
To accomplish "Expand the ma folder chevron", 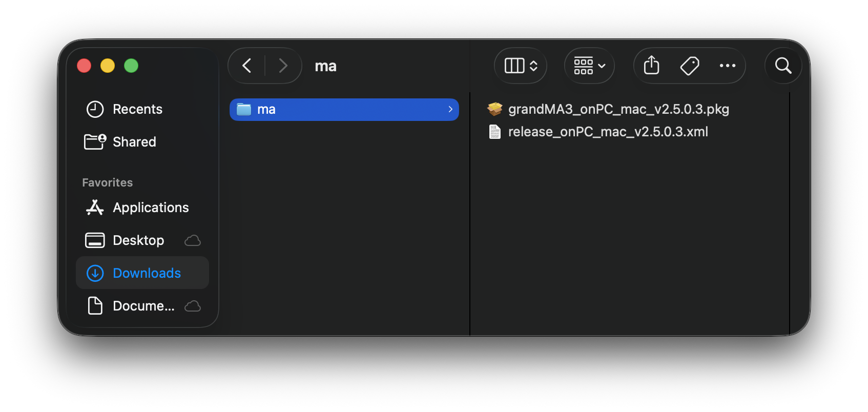I will point(450,109).
